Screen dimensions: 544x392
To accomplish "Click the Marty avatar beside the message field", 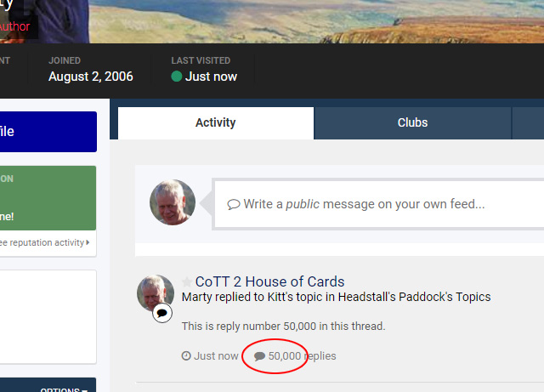I will pos(173,202).
